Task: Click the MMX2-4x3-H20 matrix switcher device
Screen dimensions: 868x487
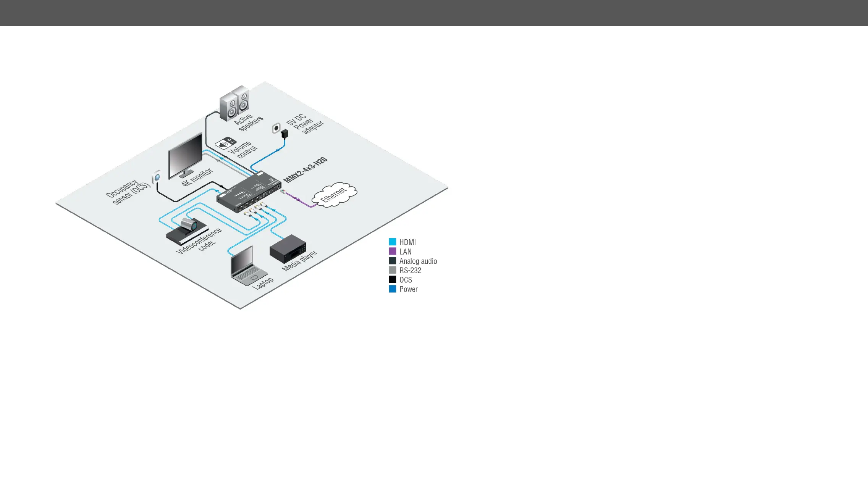Action: [x=249, y=192]
